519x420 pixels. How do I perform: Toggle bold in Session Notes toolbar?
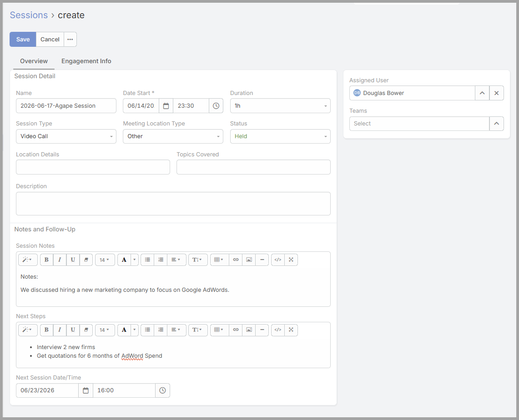coord(47,260)
